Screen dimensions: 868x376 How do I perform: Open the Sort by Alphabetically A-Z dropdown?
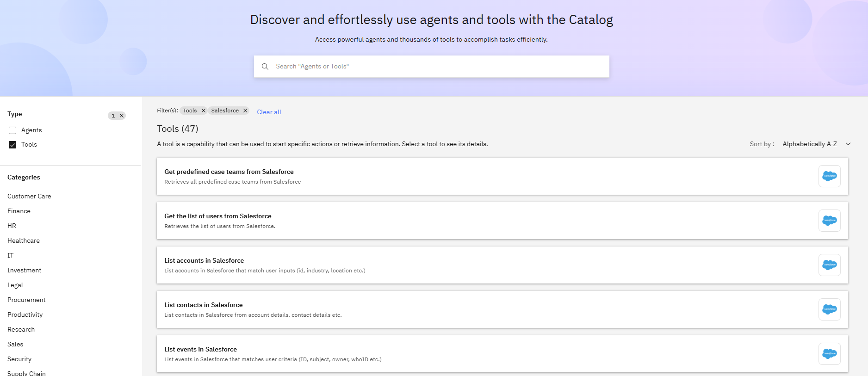(x=809, y=144)
